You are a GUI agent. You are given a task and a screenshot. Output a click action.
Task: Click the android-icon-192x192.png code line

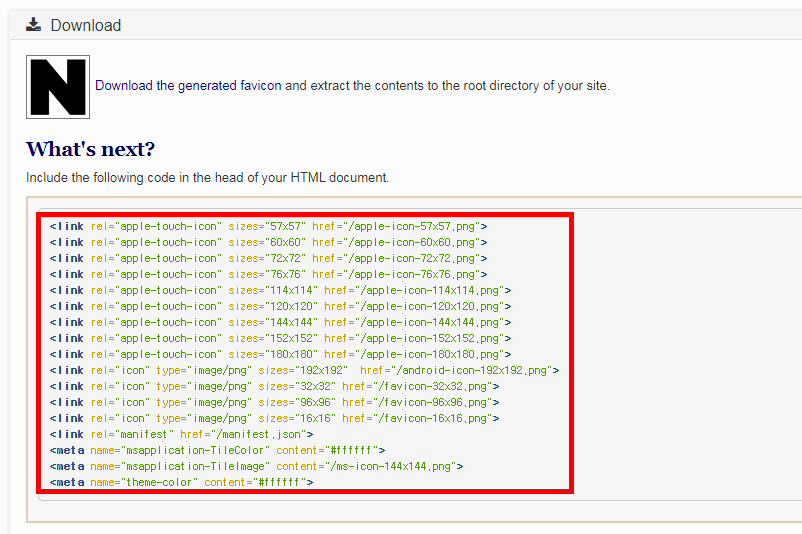pos(304,370)
